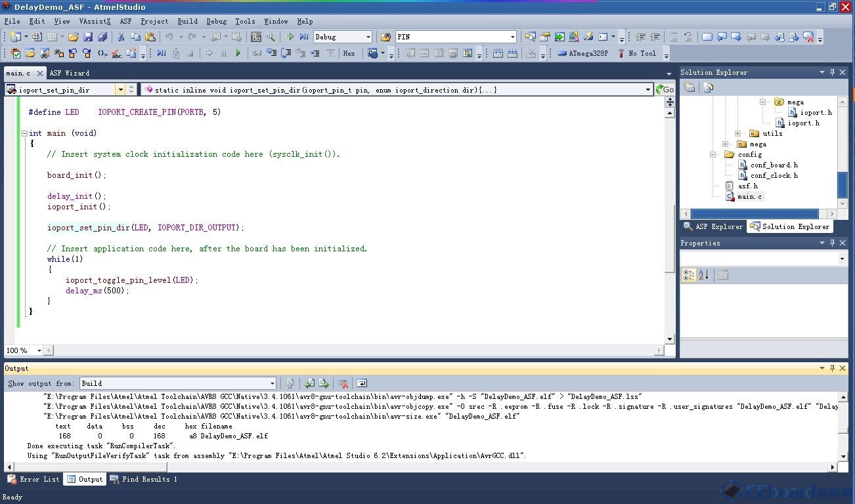Open the ioport_set_pin_dir scope dropdown

(x=120, y=89)
